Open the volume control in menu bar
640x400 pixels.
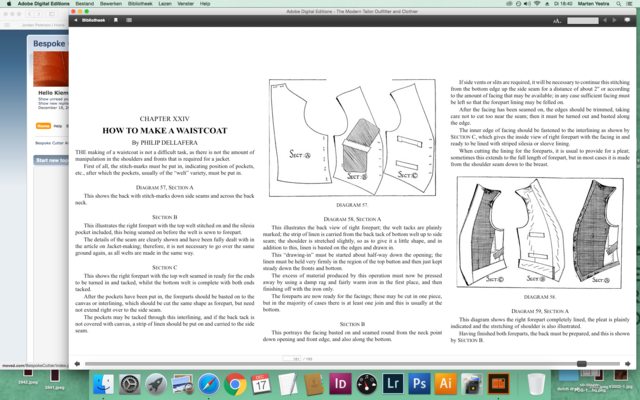click(x=527, y=4)
